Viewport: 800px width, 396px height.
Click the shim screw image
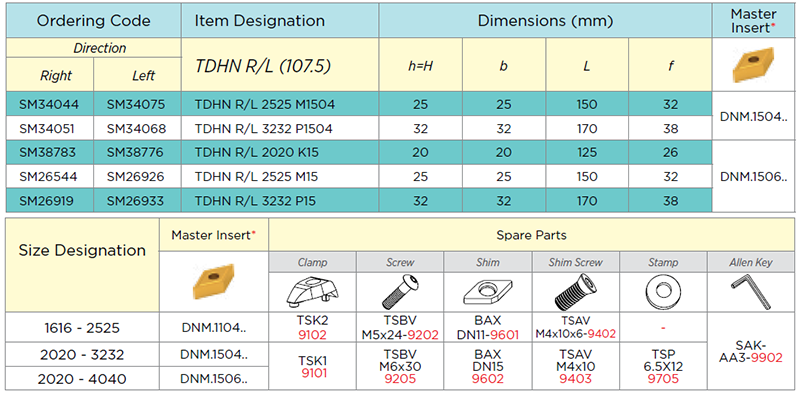pyautogui.click(x=576, y=292)
